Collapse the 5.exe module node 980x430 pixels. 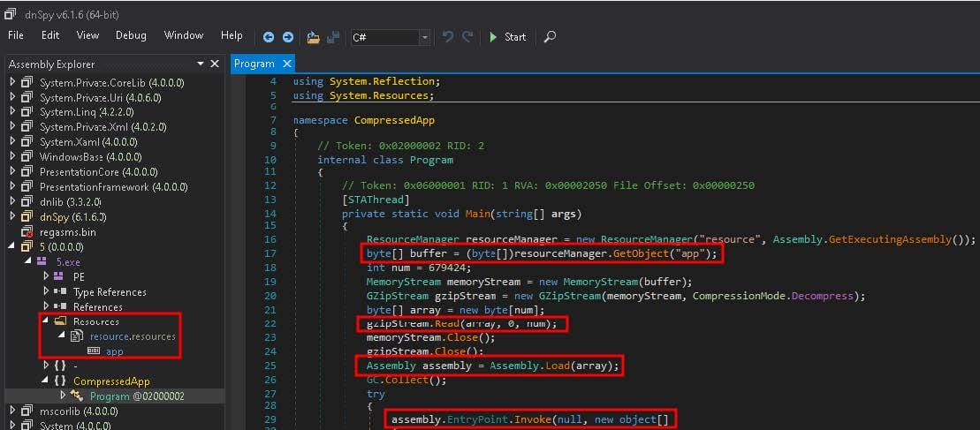29,261
